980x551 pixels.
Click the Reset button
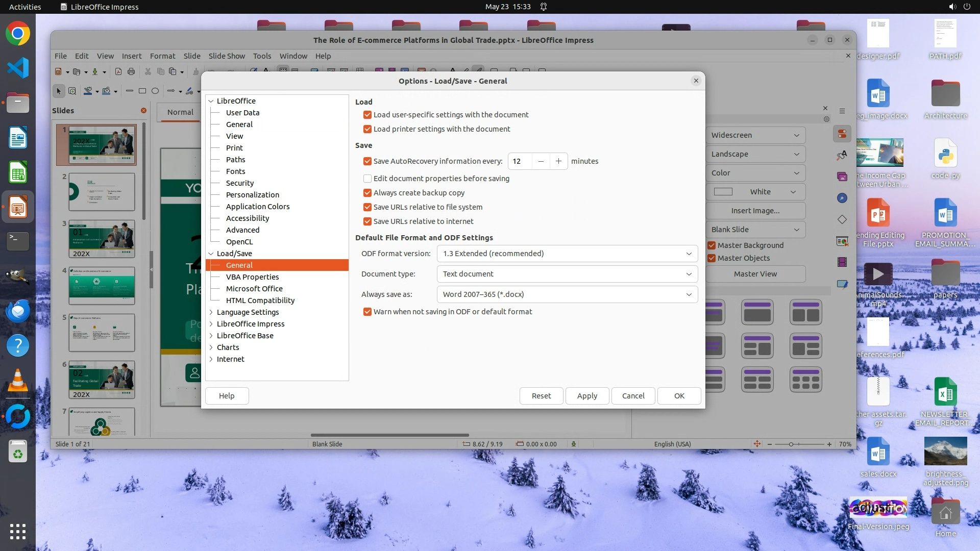point(541,396)
